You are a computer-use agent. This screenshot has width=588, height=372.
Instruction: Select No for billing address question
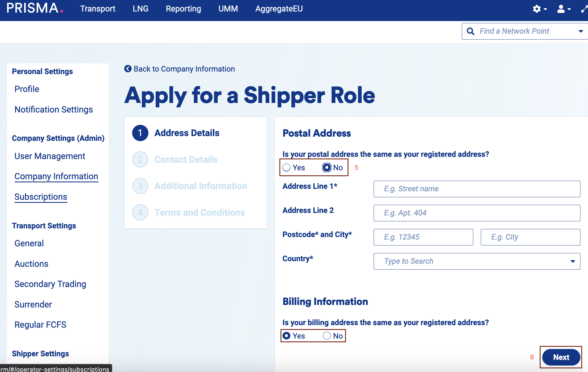click(x=326, y=336)
